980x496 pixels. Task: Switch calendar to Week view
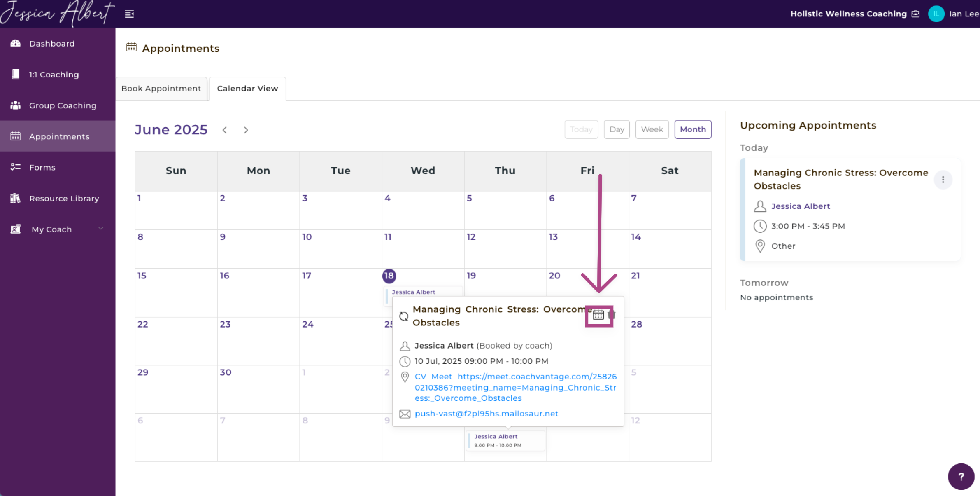652,129
